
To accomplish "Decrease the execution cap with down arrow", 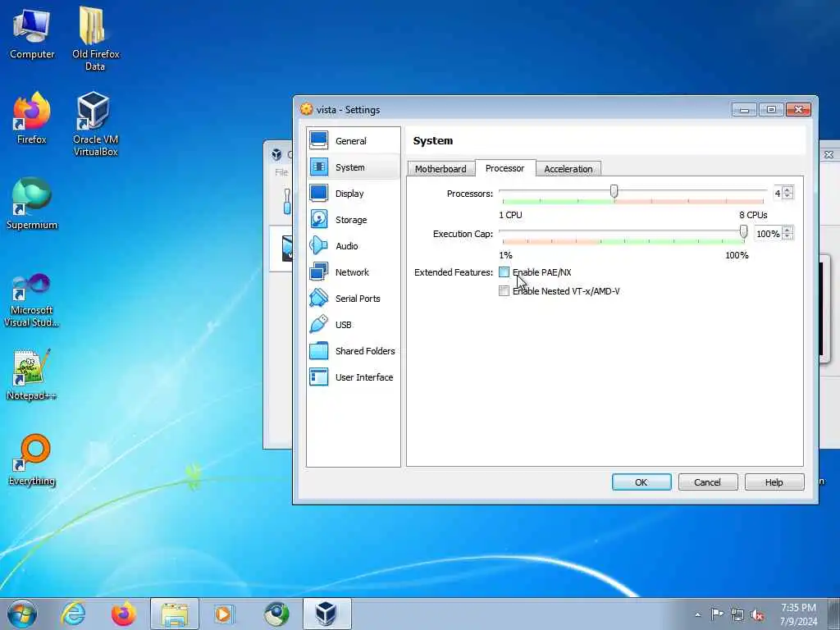I will 787,237.
